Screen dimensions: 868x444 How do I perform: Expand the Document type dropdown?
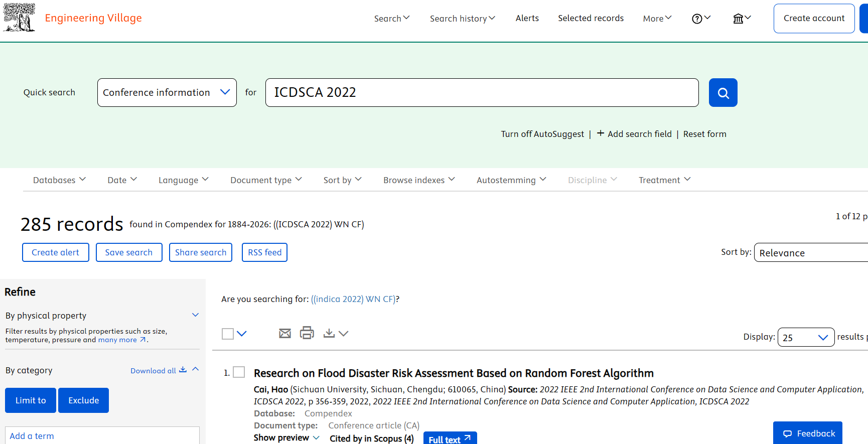(266, 180)
